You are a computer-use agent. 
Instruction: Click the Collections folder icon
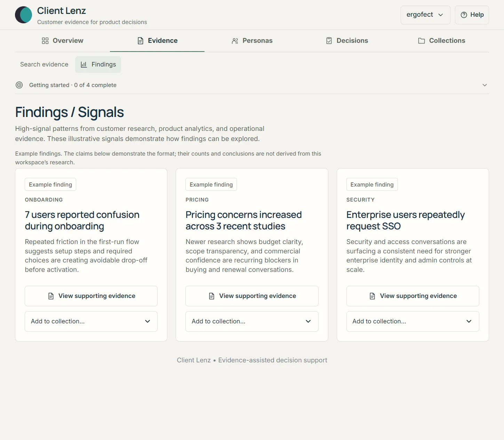click(422, 41)
